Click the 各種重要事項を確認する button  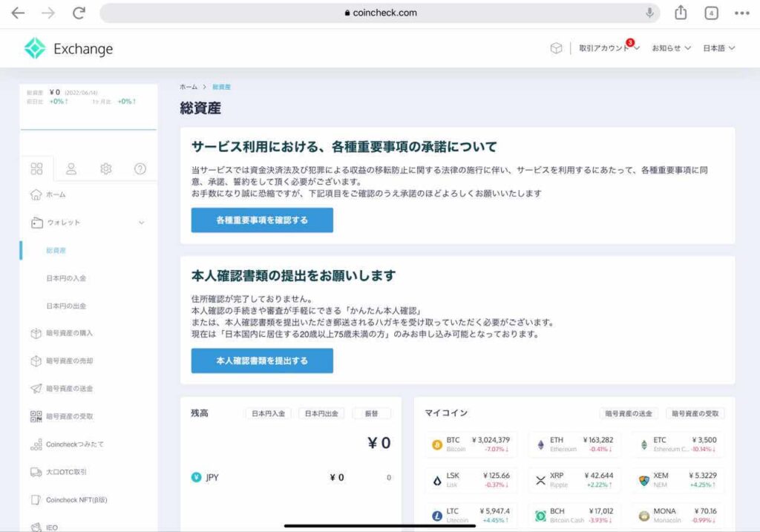pyautogui.click(x=262, y=220)
